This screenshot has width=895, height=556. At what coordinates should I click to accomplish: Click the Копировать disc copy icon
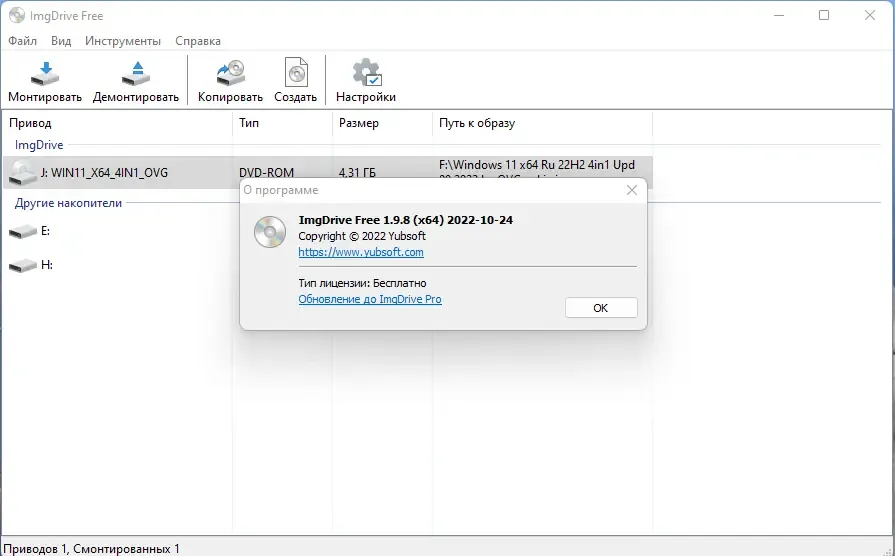[x=231, y=74]
